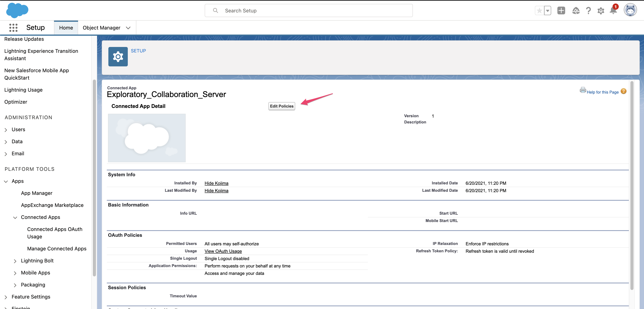Click the Exploratory_Collaboration_Server title
Viewport: 644px width, 309px height.
pos(166,94)
